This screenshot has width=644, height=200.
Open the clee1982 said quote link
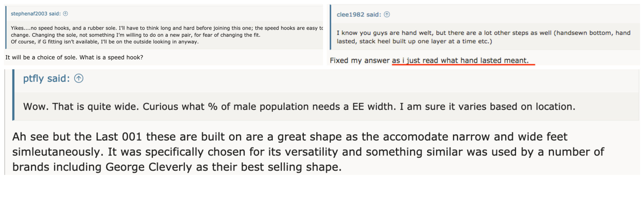(359, 14)
